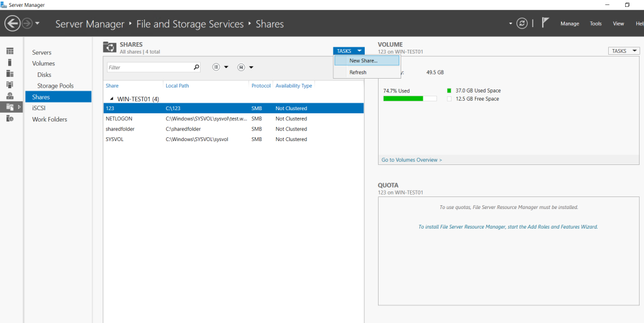
Task: Click the Filter input field
Action: (x=153, y=67)
